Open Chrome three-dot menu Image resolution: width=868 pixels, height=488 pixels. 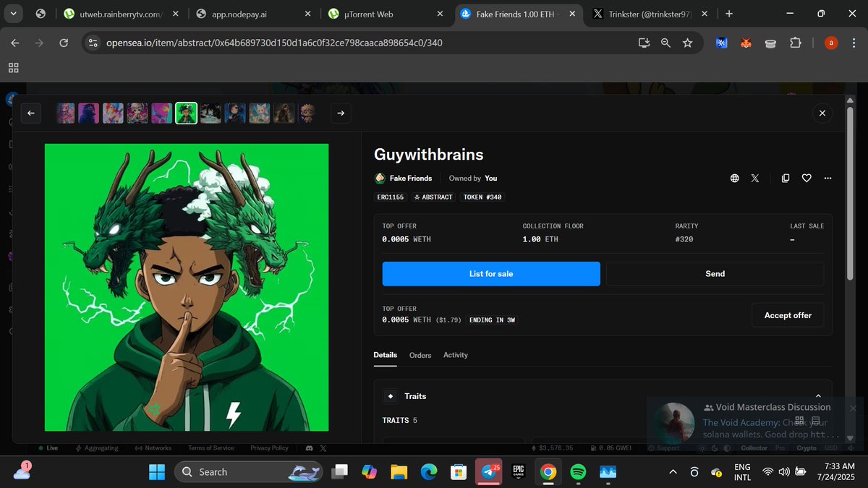click(854, 43)
